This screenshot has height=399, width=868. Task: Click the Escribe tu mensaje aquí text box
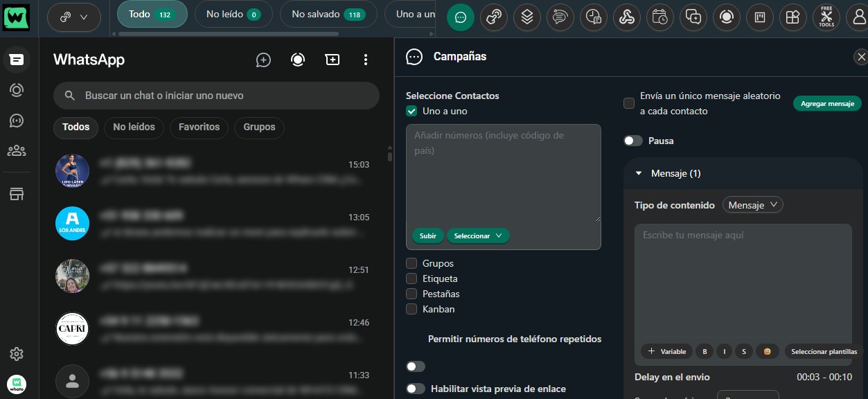tap(743, 283)
